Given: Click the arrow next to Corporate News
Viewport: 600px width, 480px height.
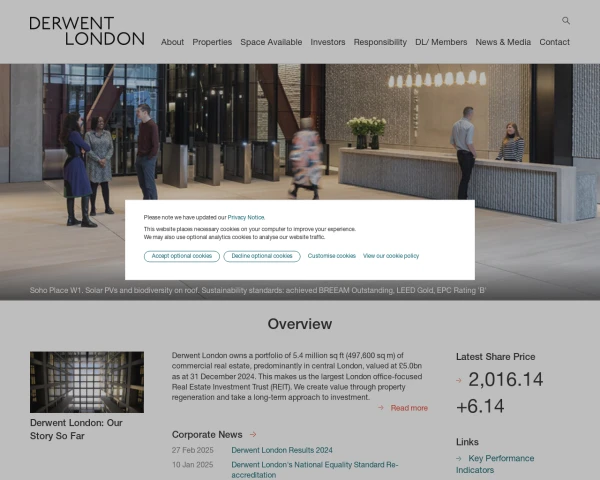Looking at the screenshot, I should click(x=253, y=434).
